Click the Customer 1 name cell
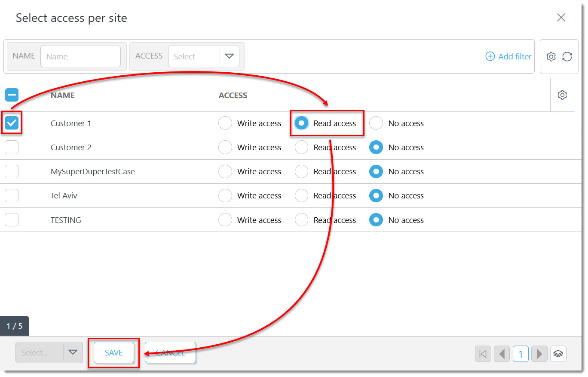Image resolution: width=588 pixels, height=377 pixels. (71, 123)
